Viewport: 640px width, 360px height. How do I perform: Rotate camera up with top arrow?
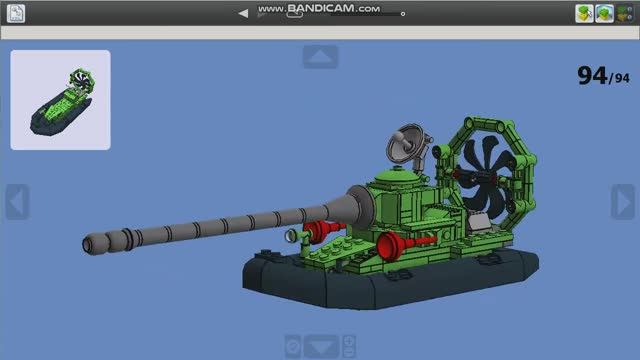coord(320,57)
